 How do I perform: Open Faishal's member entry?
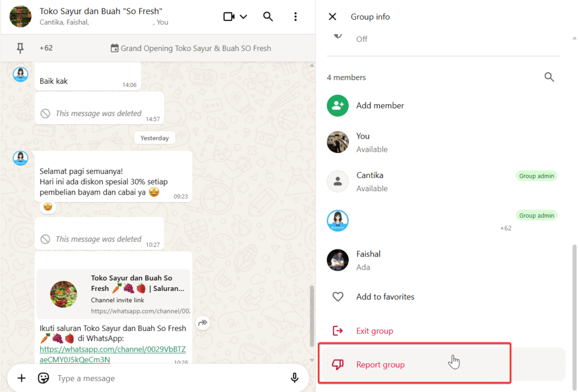click(x=369, y=259)
